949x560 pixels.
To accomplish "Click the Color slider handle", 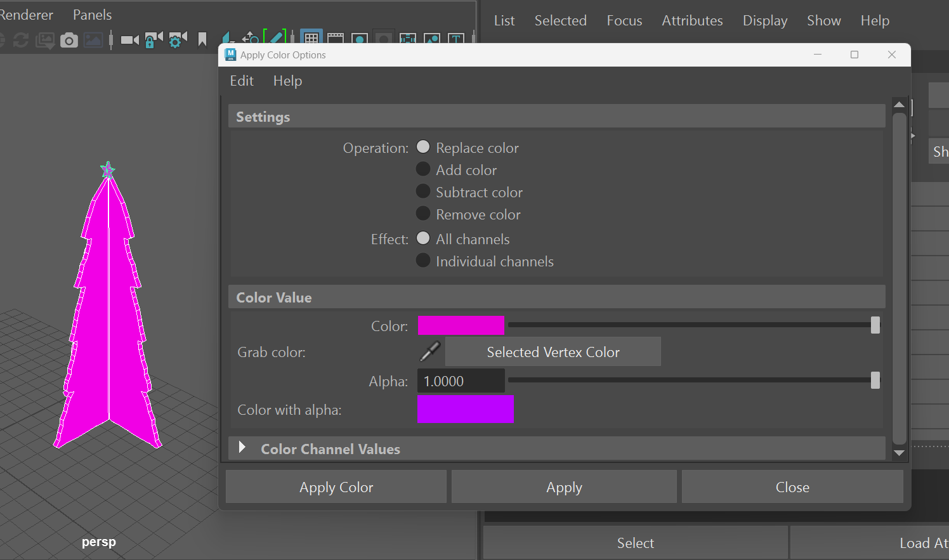I will (875, 325).
